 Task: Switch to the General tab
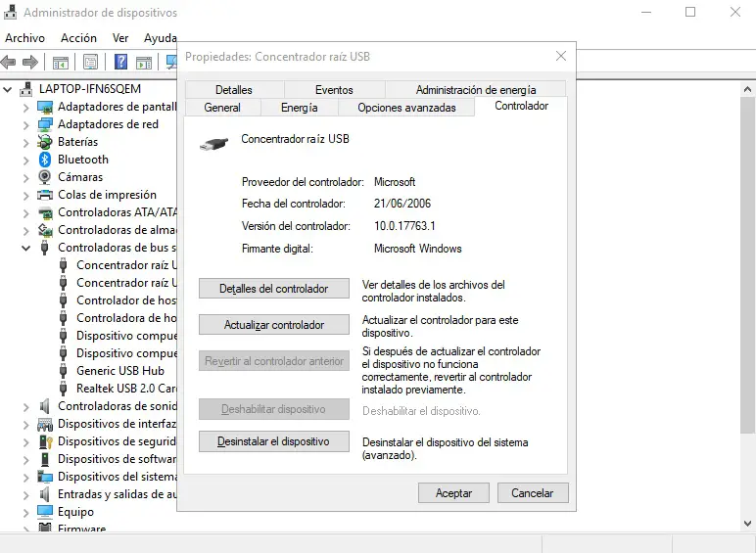(222, 108)
